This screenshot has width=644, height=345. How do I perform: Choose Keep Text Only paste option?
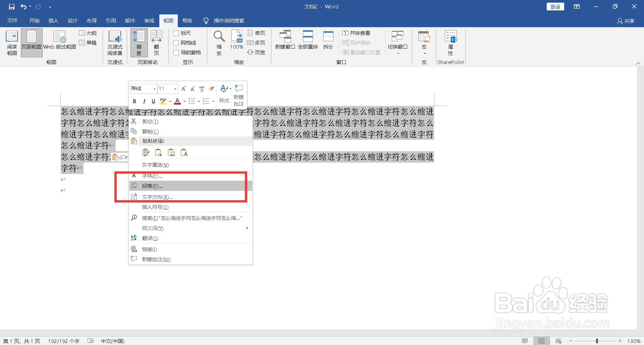(x=184, y=153)
